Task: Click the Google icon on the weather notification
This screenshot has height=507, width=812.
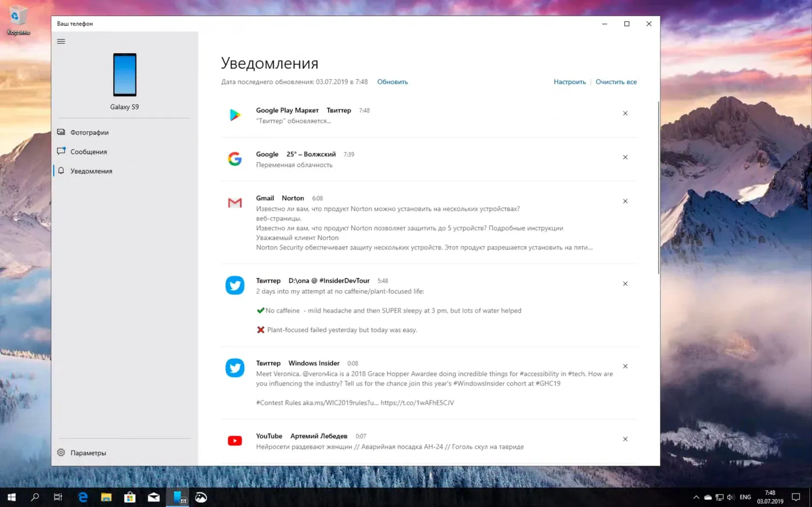Action: coord(234,159)
